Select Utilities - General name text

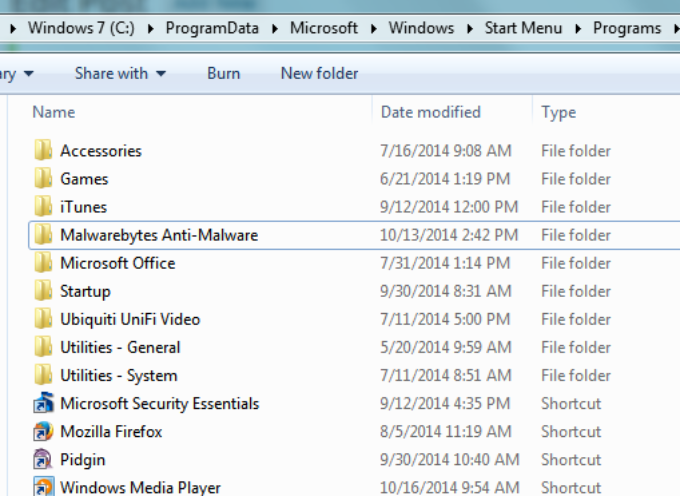click(120, 347)
